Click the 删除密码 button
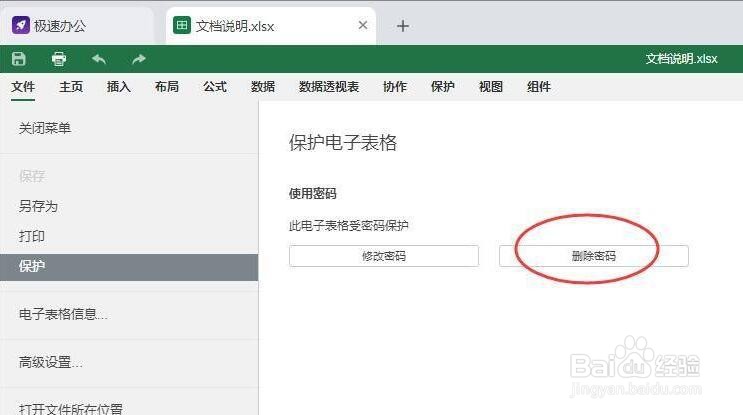The image size is (743, 415). coord(594,256)
